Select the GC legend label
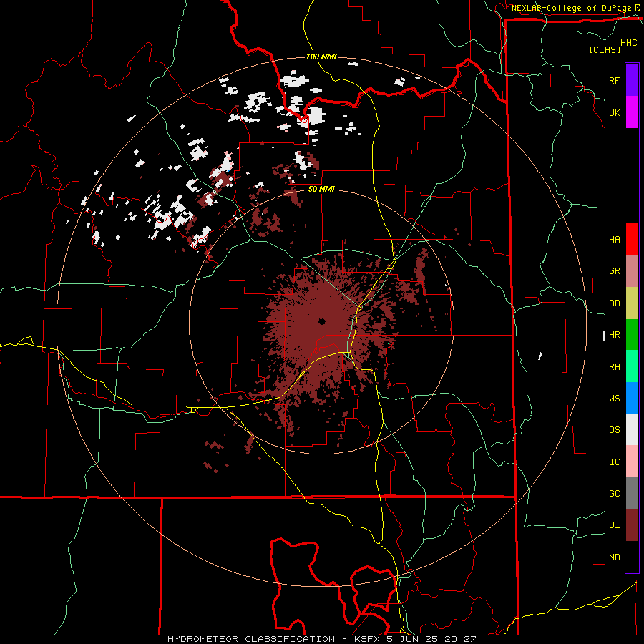Image resolution: width=644 pixels, height=644 pixels. tap(614, 494)
